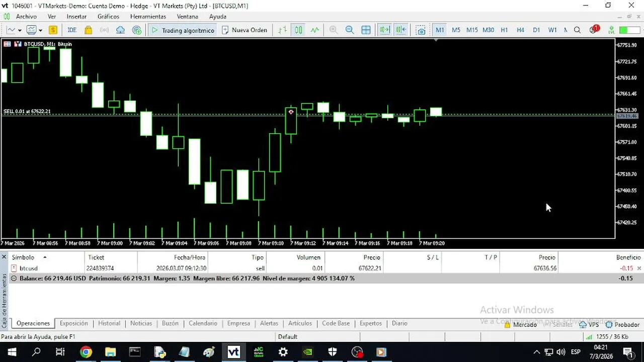
Task: Close the toolbox panel with X
Action: tap(4, 257)
